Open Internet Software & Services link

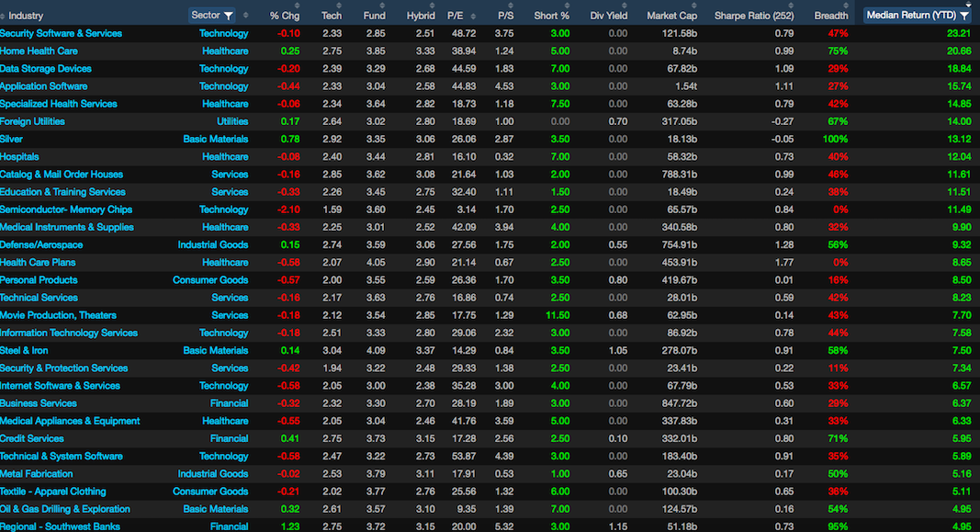pos(60,386)
